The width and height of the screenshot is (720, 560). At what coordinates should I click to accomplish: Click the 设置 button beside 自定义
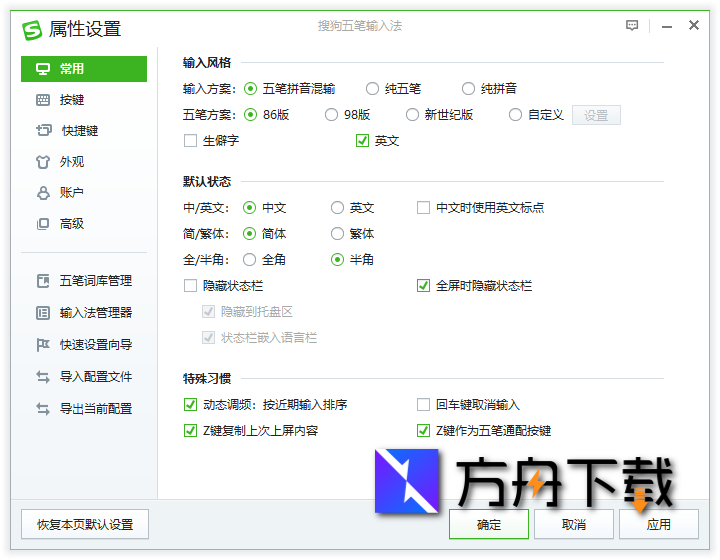pyautogui.click(x=596, y=115)
